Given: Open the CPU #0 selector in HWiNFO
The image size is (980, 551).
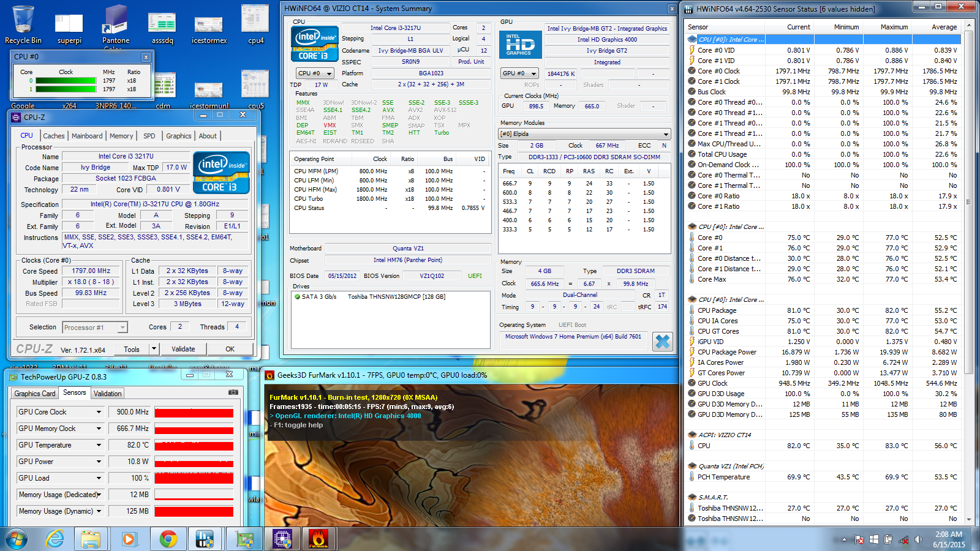Looking at the screenshot, I should click(315, 73).
